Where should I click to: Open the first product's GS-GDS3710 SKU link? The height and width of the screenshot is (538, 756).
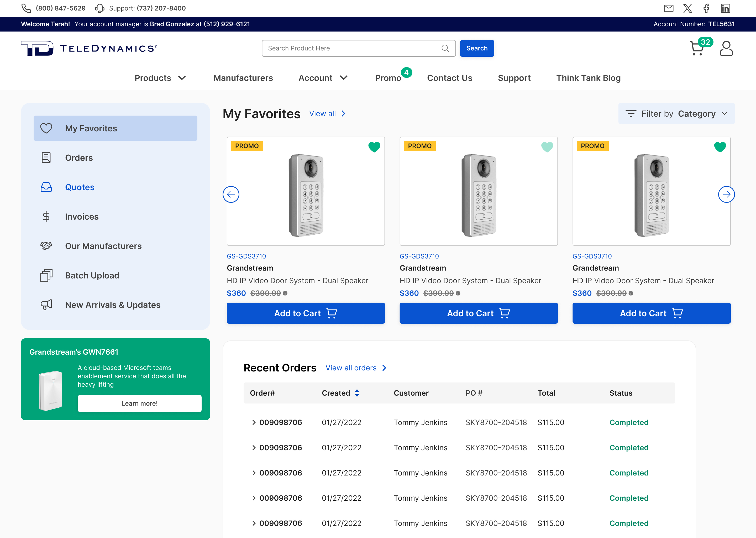pos(246,256)
